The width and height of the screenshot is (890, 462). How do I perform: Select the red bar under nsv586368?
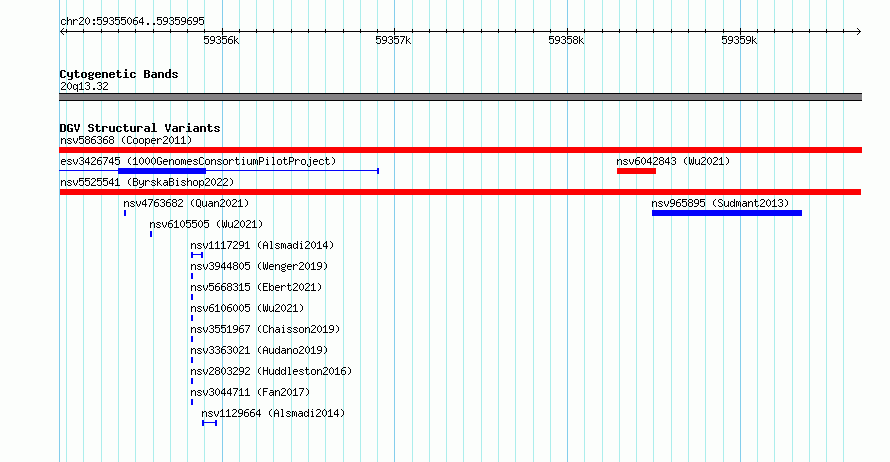click(x=460, y=150)
